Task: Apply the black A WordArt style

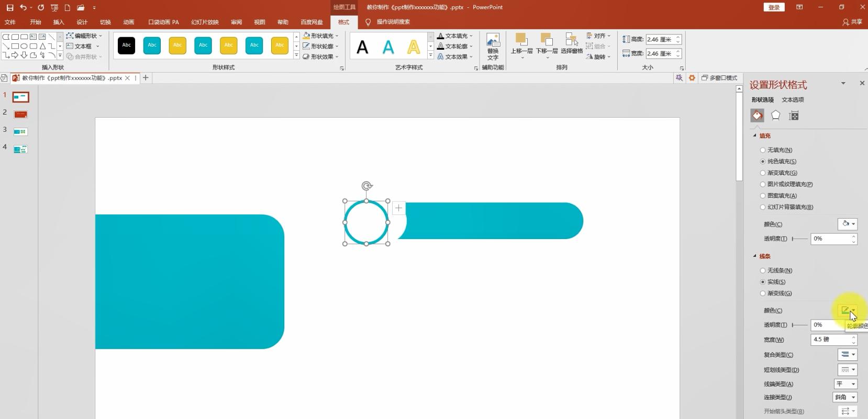Action: 362,48
